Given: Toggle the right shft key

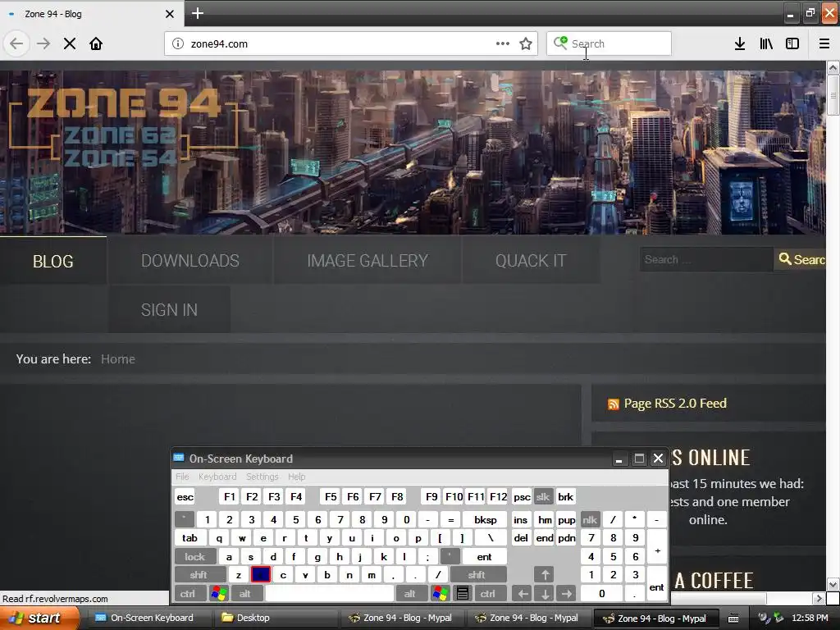Looking at the screenshot, I should click(x=477, y=575).
